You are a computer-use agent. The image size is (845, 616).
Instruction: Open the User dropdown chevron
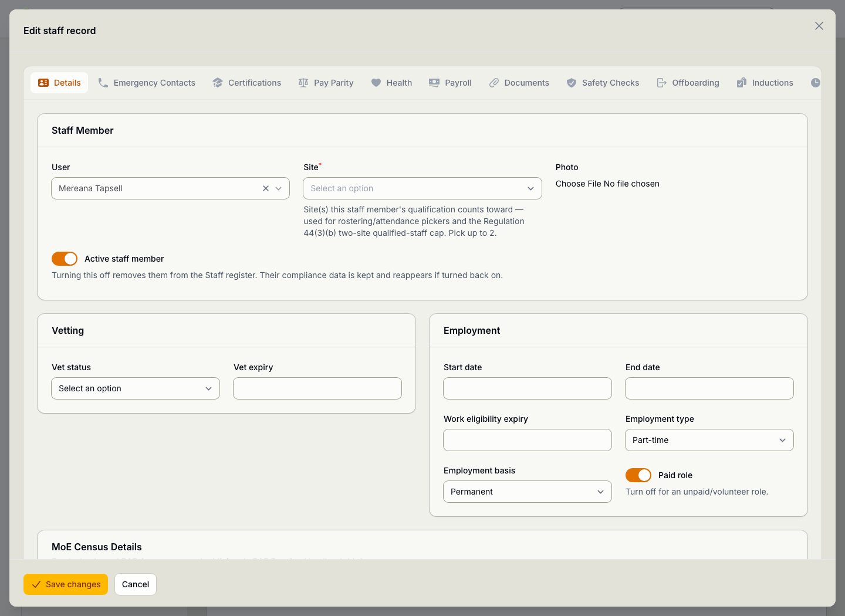point(279,188)
